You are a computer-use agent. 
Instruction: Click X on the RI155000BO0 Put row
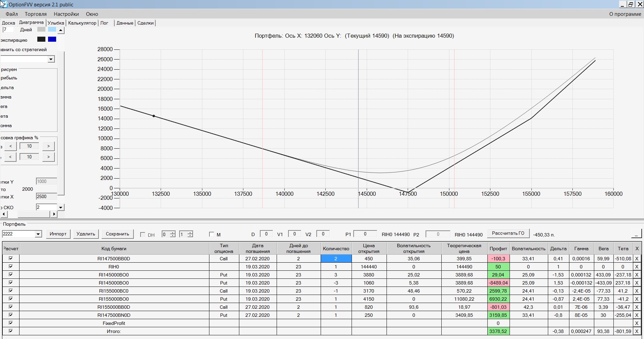click(x=637, y=299)
